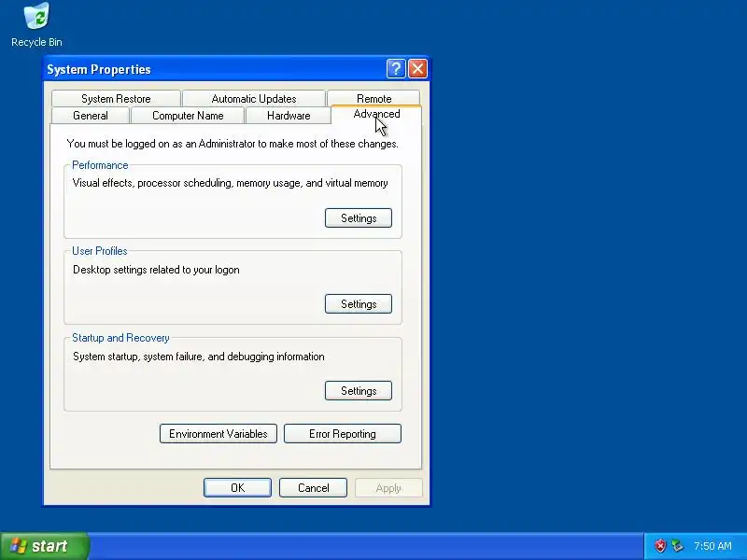This screenshot has width=747, height=560.
Task: Click the red security shield tray icon
Action: [x=660, y=546]
